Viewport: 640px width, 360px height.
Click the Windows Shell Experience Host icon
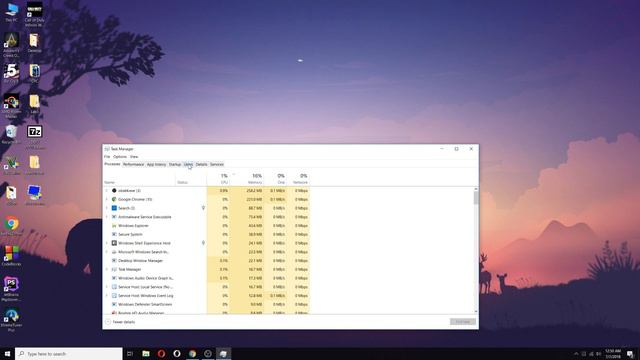[x=114, y=243]
